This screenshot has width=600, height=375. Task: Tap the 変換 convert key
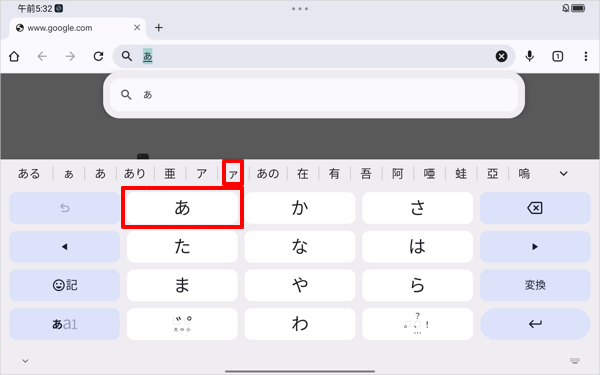tap(535, 285)
